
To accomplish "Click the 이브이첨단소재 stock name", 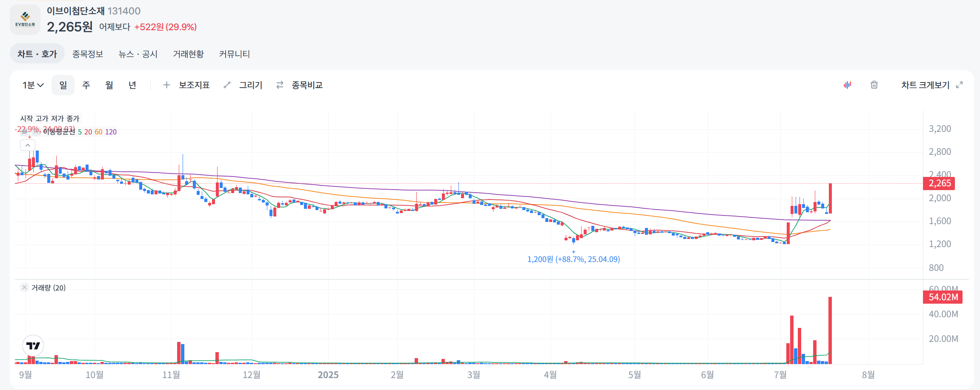I will (75, 11).
